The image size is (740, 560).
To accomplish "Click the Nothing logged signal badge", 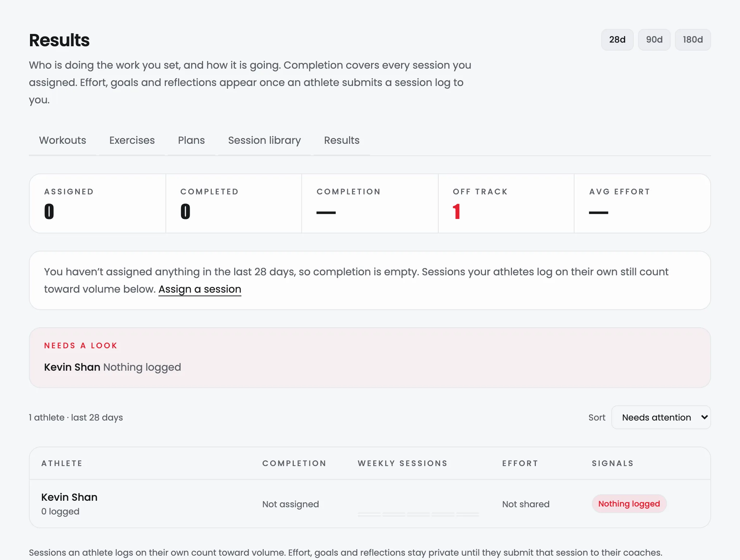I will (629, 504).
